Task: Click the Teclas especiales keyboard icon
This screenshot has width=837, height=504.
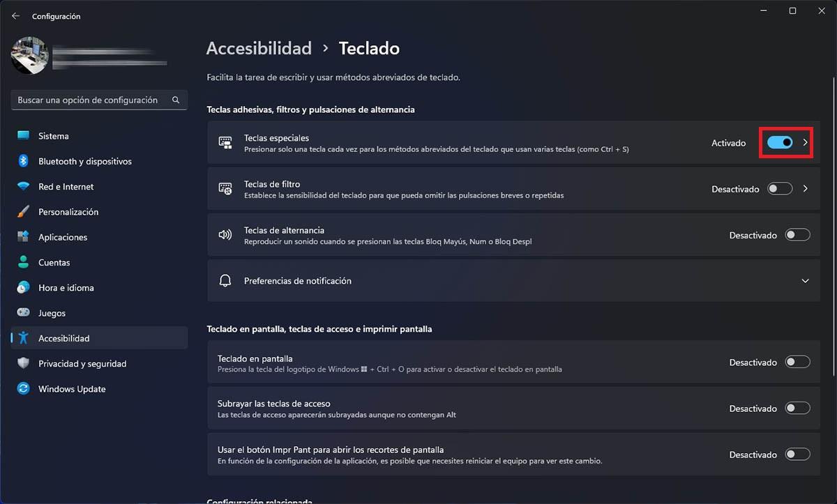Action: (225, 142)
